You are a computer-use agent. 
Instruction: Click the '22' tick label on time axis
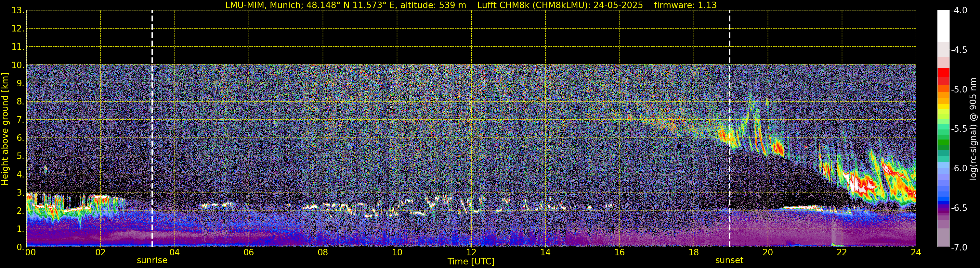[842, 252]
